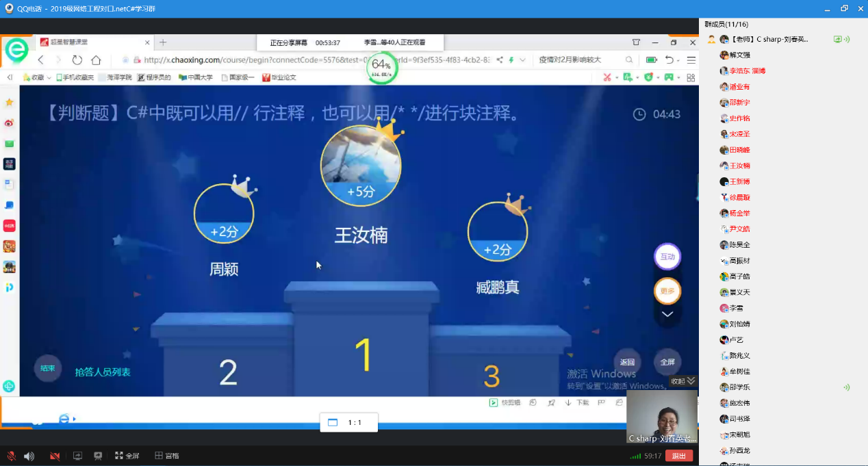
Task: Open 国家级一 bookmark
Action: click(238, 77)
